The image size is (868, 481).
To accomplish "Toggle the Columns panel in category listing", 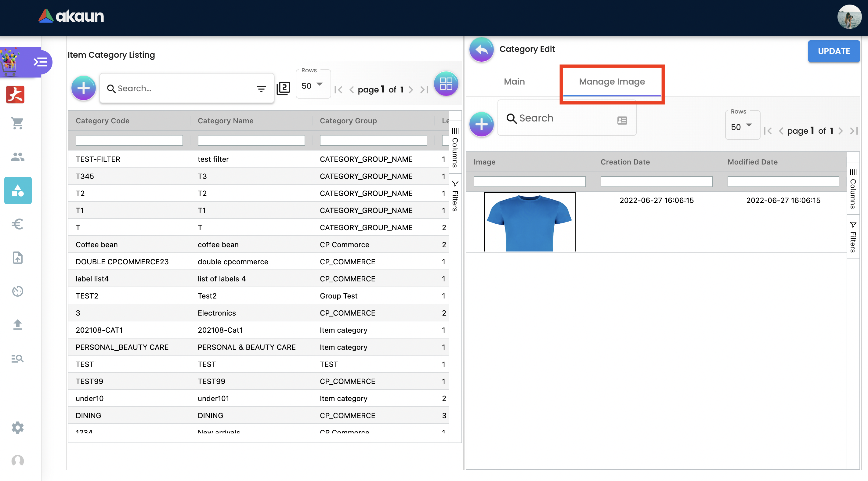I will [x=455, y=147].
